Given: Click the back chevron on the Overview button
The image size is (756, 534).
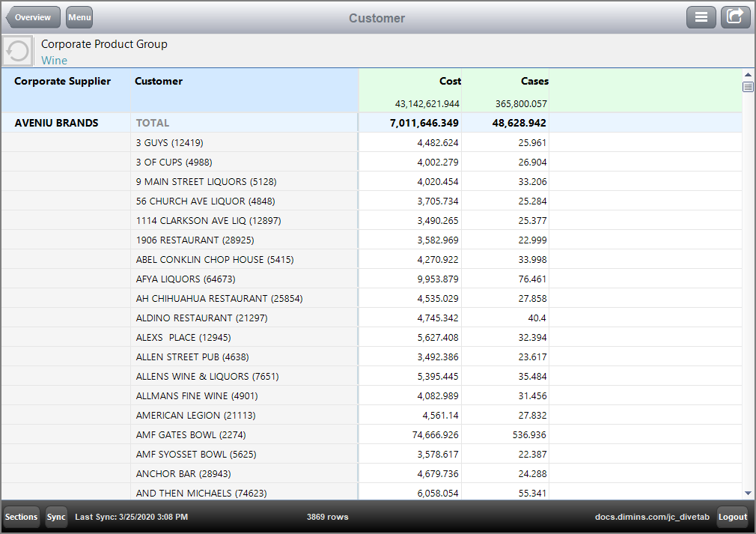Looking at the screenshot, I should point(10,16).
